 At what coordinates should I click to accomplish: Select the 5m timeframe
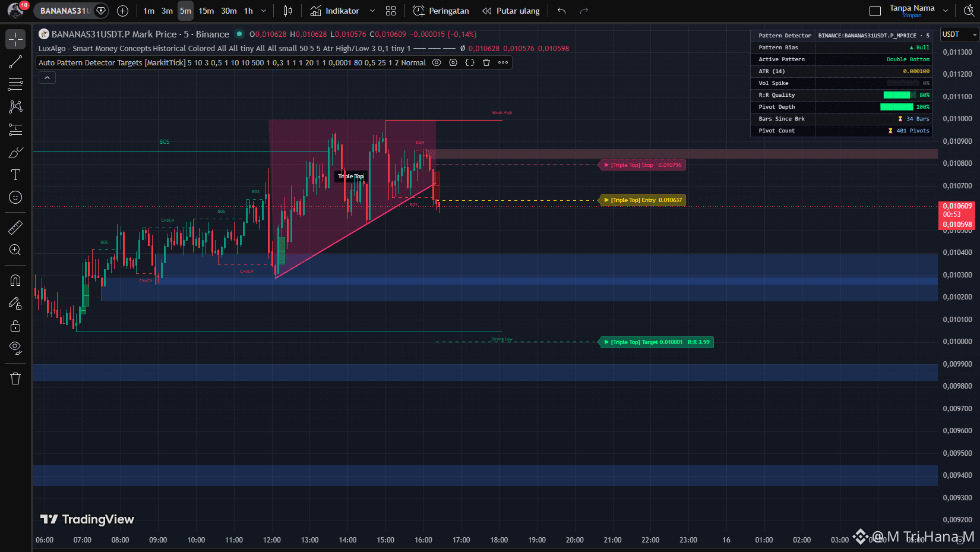[x=185, y=11]
